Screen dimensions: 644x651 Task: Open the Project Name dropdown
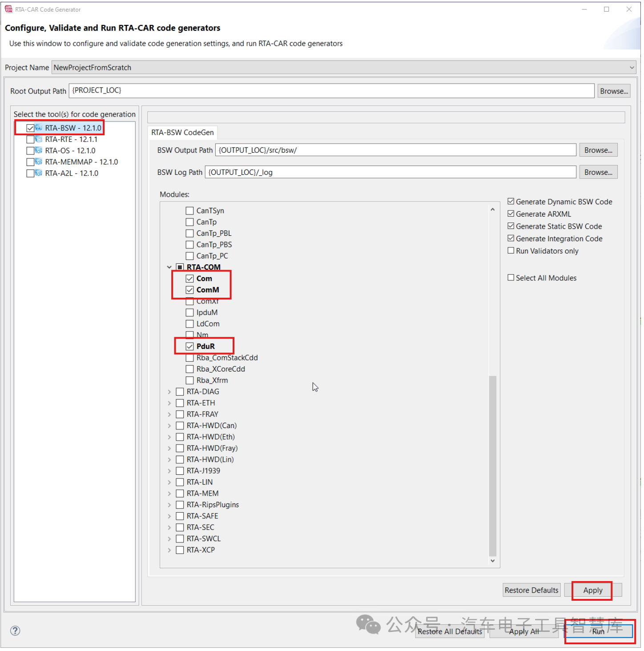coord(632,68)
